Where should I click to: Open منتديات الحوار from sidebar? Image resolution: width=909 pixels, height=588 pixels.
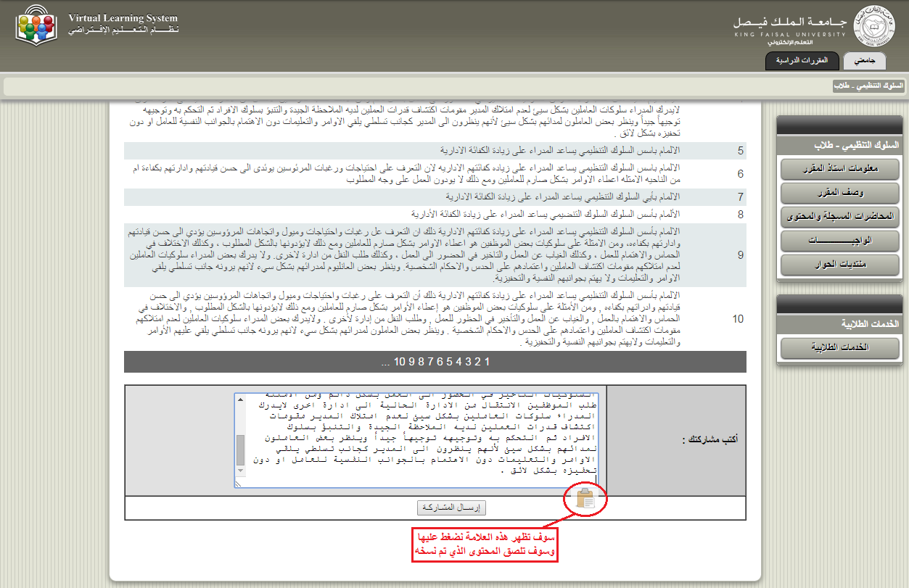coord(839,265)
